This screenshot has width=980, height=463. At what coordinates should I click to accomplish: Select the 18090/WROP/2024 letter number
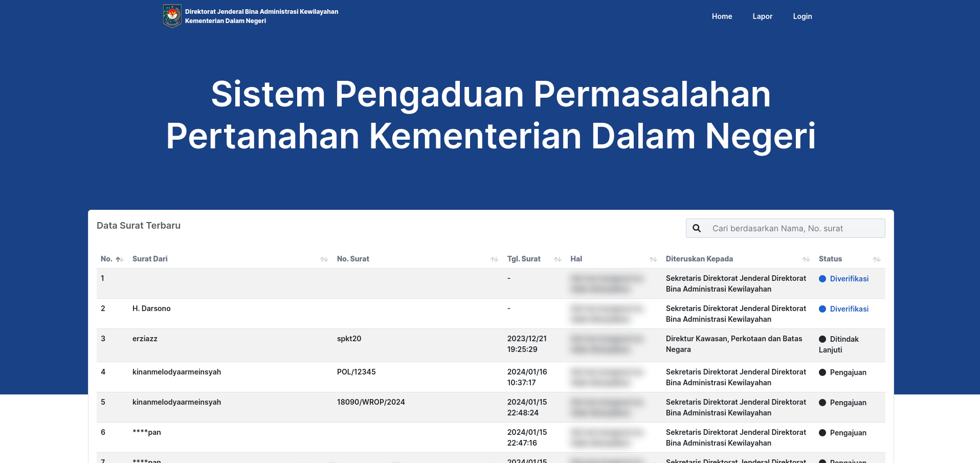(x=371, y=402)
